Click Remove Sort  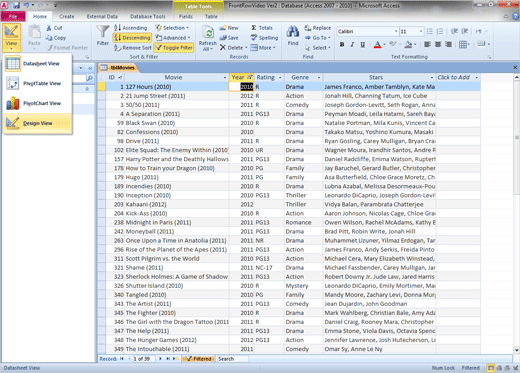point(132,48)
